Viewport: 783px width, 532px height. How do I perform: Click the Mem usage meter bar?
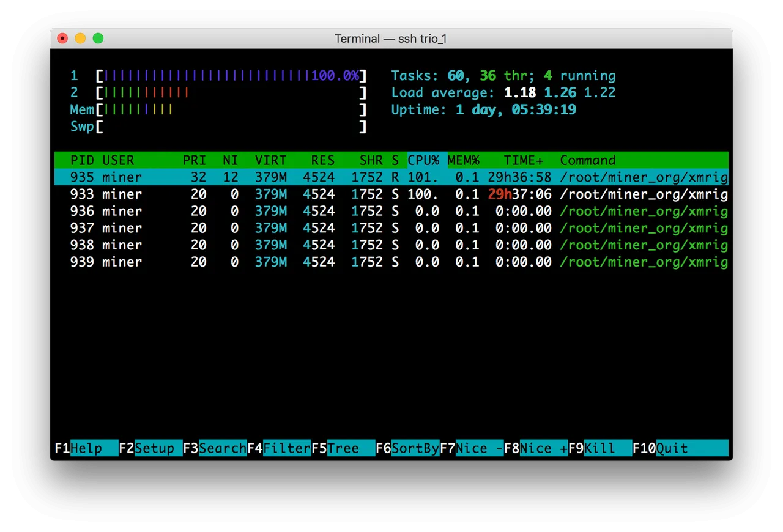coord(231,109)
